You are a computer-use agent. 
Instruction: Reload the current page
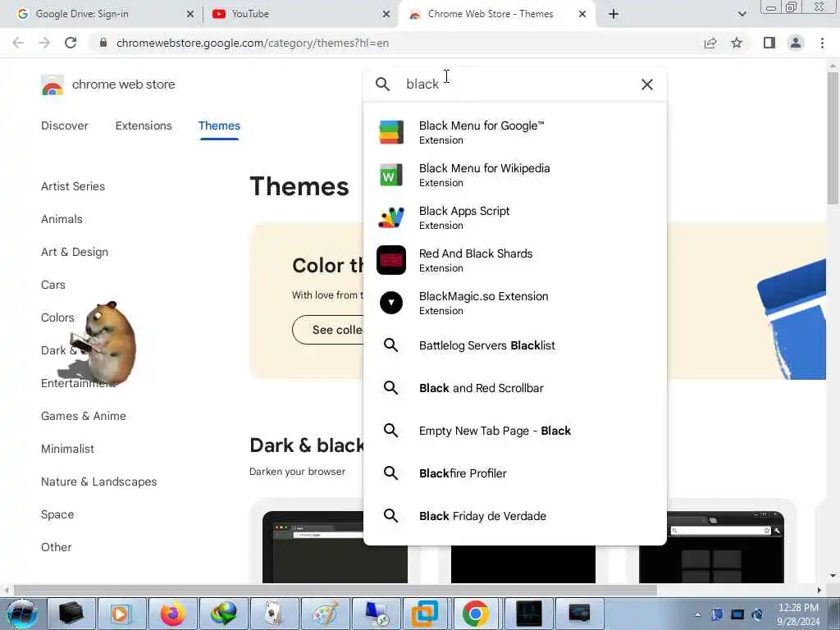coord(71,43)
